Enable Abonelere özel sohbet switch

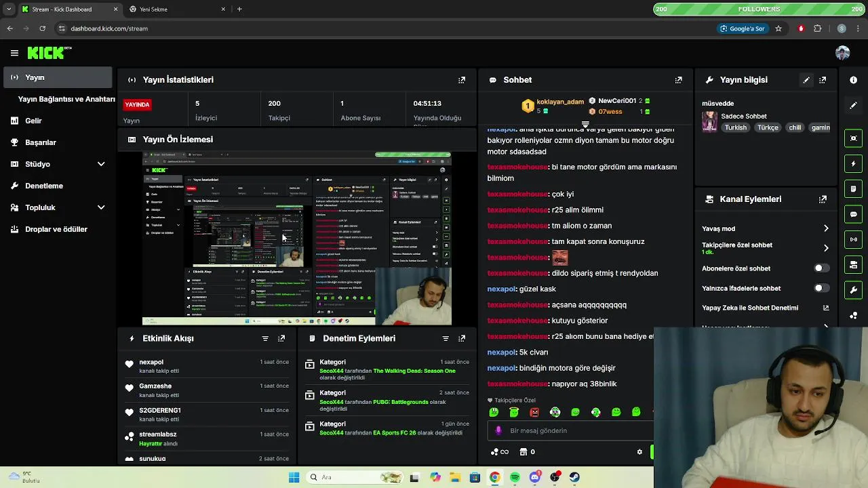tap(821, 268)
